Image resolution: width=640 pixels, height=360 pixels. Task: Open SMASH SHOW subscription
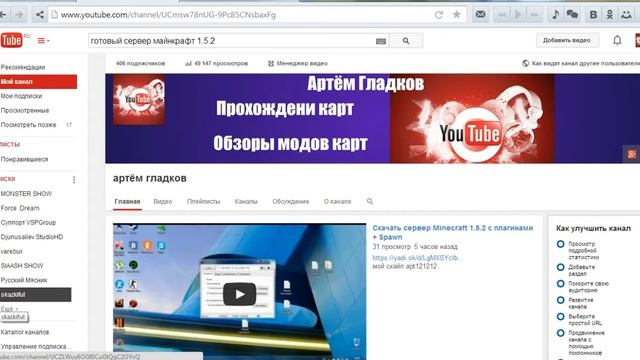[22, 266]
